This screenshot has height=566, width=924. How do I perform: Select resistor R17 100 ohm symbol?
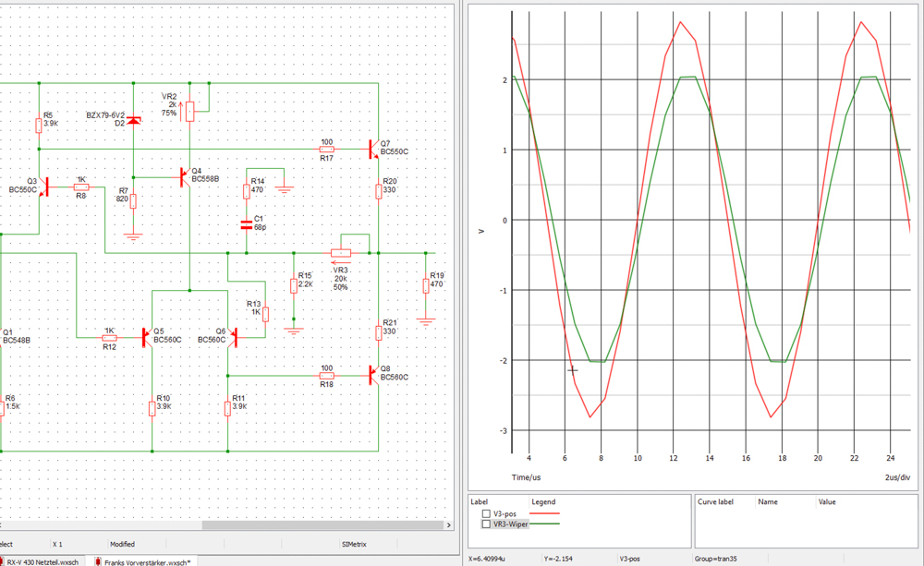(326, 149)
